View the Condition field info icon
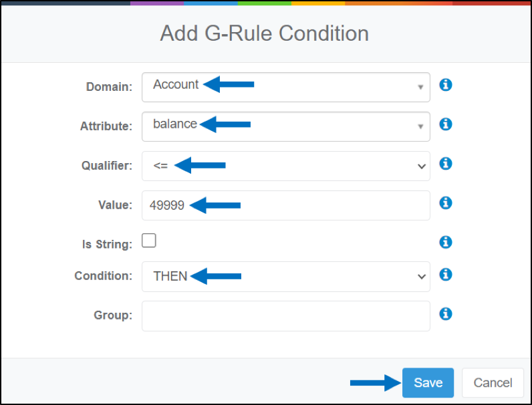The image size is (532, 405). [x=446, y=275]
